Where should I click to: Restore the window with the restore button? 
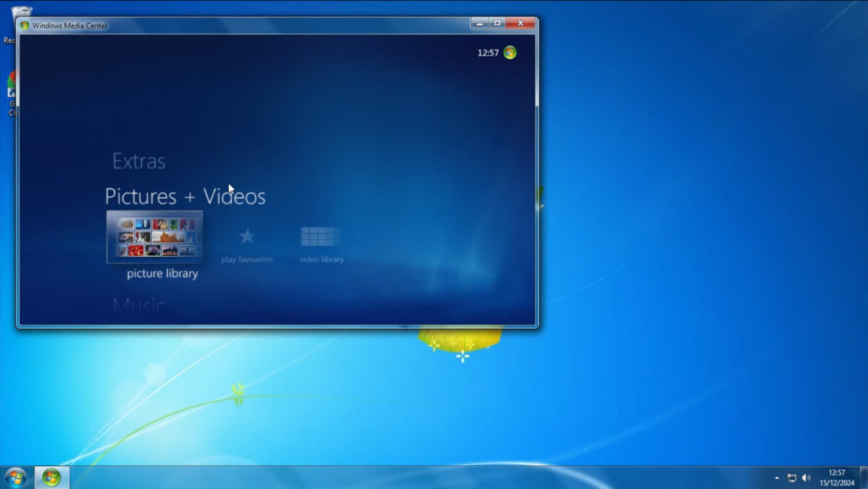point(498,23)
